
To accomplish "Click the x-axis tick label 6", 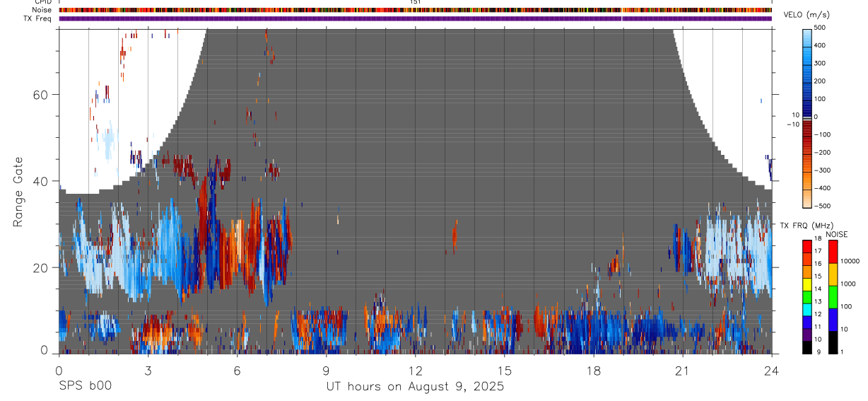I will coord(237,370).
